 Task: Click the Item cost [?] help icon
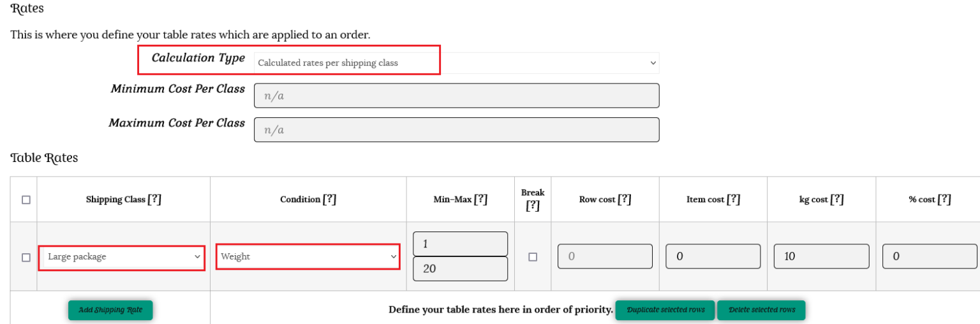733,200
